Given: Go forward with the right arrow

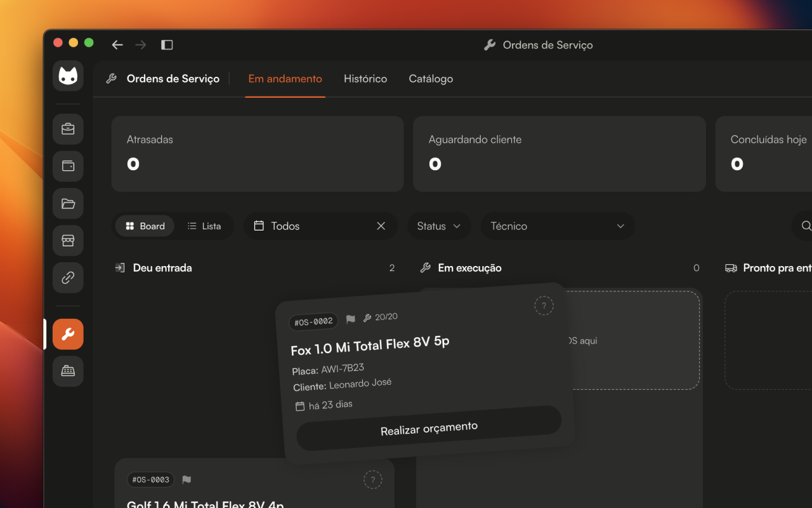Looking at the screenshot, I should [x=141, y=44].
